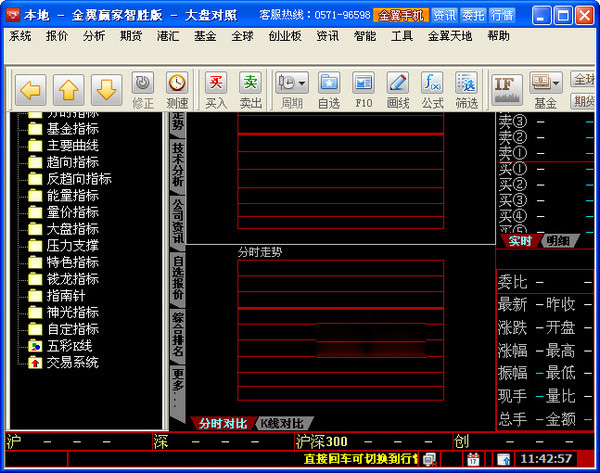Click the disconnected network icon in status bar
Screen dimensions: 600x473
coord(430,459)
